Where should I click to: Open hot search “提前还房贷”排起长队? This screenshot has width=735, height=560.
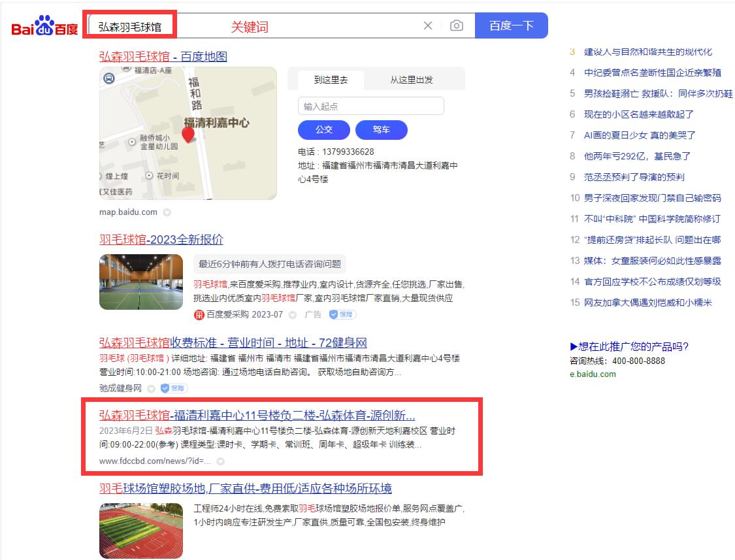coord(653,240)
